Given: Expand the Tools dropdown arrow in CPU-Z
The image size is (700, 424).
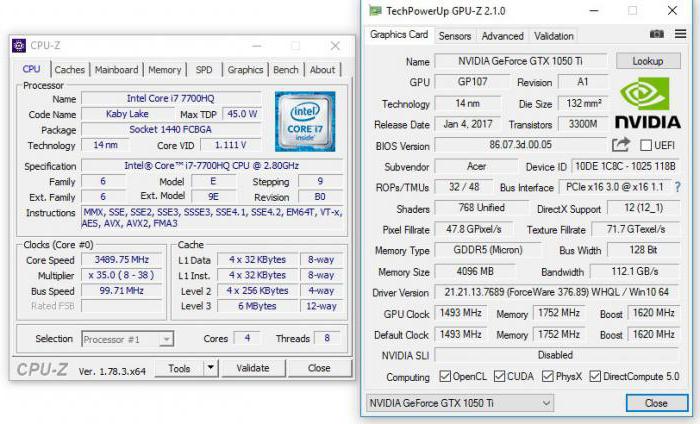Looking at the screenshot, I should 211,368.
